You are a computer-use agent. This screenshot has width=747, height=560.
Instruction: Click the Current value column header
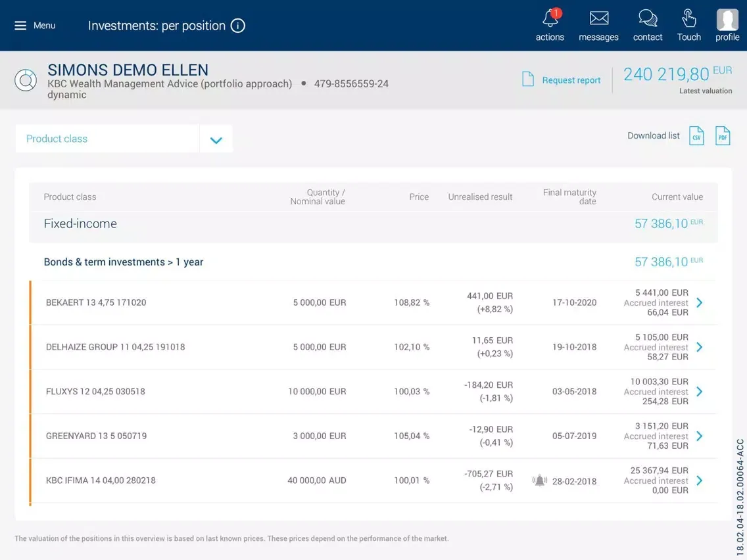tap(677, 197)
